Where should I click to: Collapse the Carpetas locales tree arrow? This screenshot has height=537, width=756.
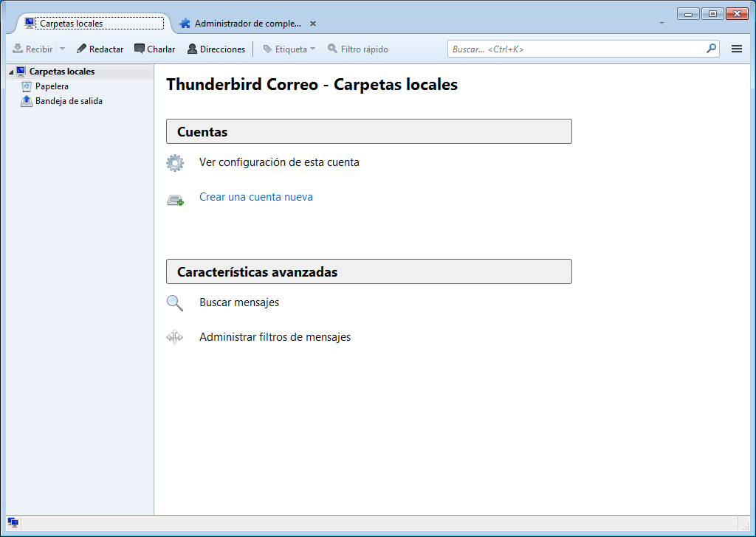pyautogui.click(x=10, y=72)
